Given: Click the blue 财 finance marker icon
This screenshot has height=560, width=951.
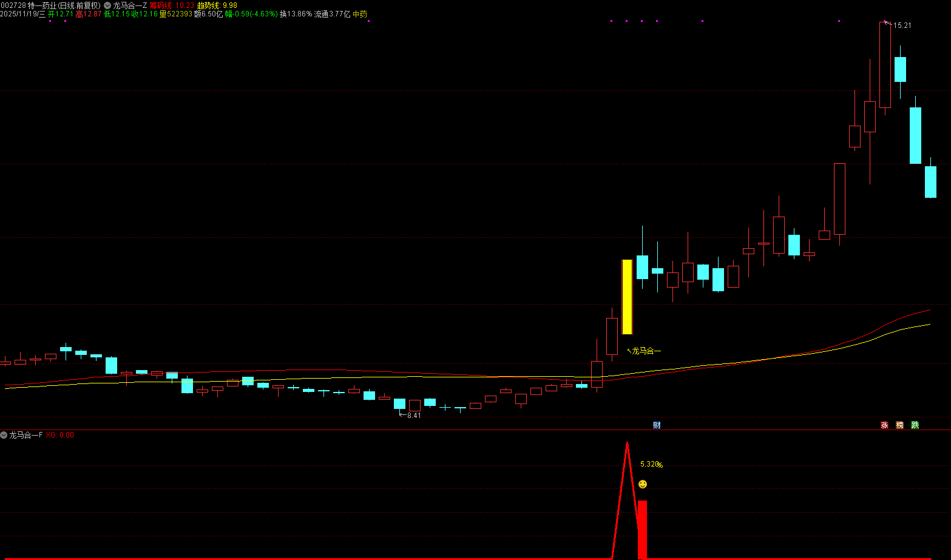Looking at the screenshot, I should tap(657, 425).
